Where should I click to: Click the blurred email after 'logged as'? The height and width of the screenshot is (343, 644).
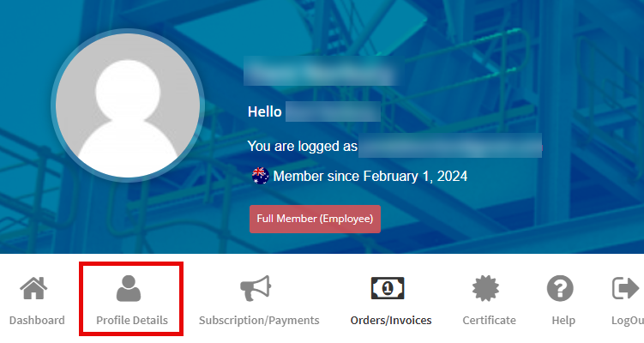point(450,147)
